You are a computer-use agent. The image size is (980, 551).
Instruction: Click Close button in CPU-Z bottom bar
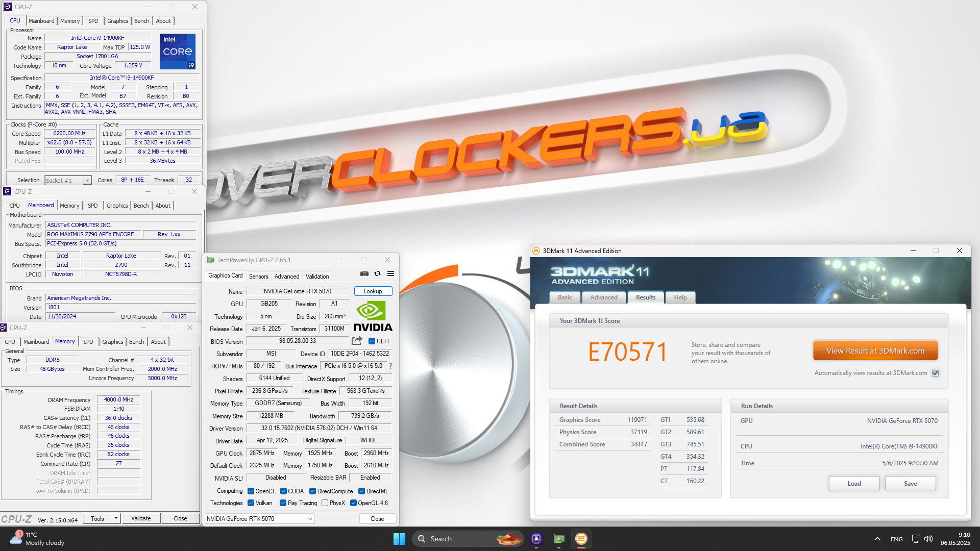[x=180, y=518]
